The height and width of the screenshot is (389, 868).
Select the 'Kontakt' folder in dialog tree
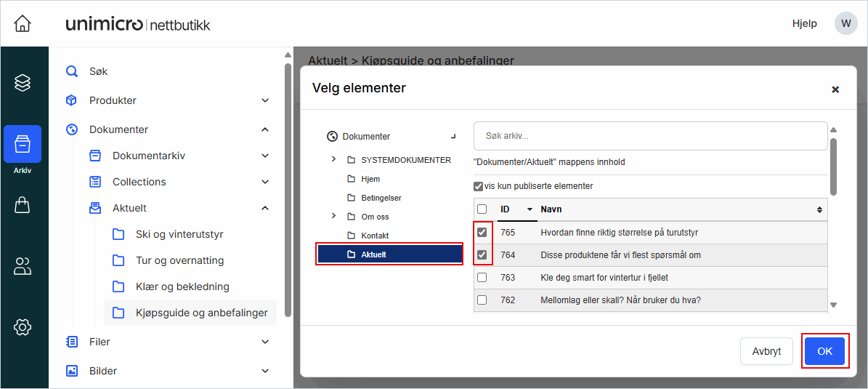click(375, 236)
